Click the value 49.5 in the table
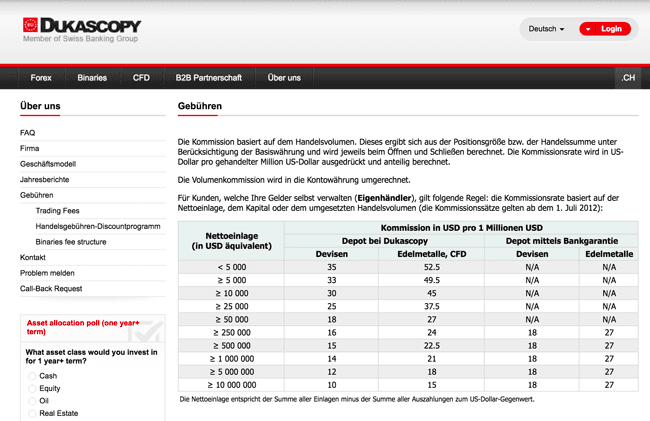Screen dimensions: 650x421 [x=432, y=281]
